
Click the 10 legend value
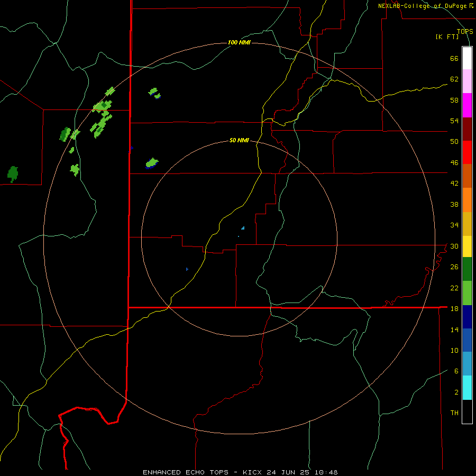(454, 350)
